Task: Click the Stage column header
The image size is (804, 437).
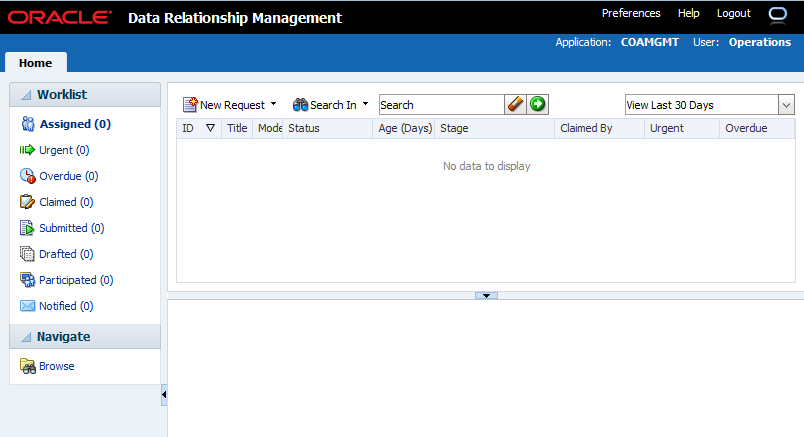Action: [494, 128]
